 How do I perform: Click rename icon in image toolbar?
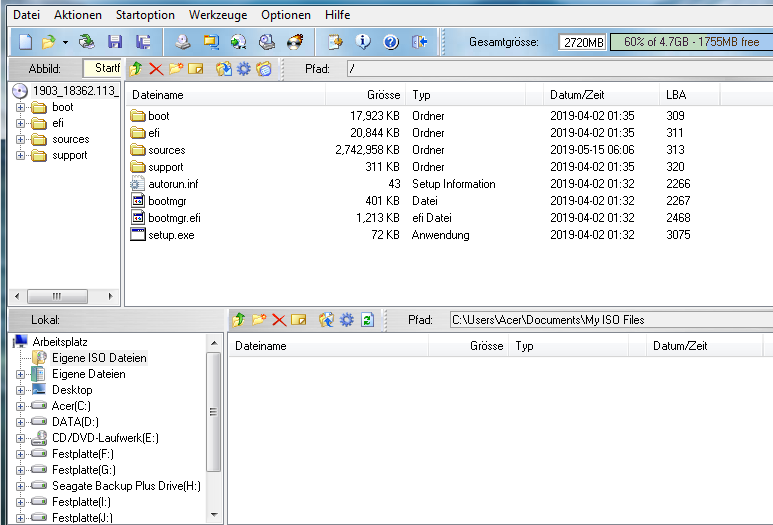pos(196,69)
